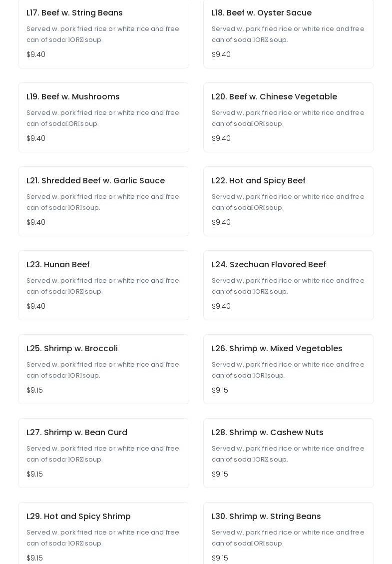Click L30. Shrimp w. String Beans
The height and width of the screenshot is (564, 392).
pyautogui.click(x=266, y=517)
